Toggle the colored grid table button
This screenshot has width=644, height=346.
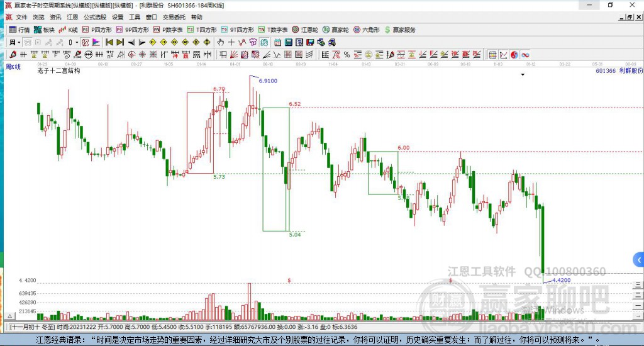[493, 55]
